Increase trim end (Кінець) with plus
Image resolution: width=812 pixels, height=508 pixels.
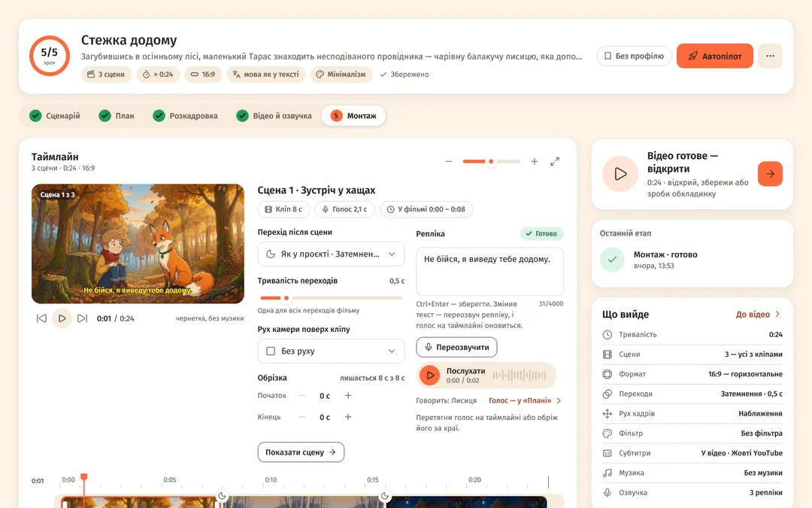pos(348,417)
